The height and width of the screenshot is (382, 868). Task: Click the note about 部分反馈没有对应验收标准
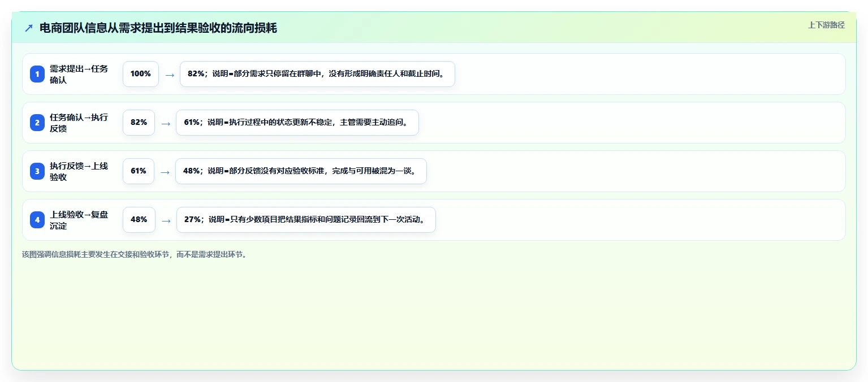(x=301, y=171)
